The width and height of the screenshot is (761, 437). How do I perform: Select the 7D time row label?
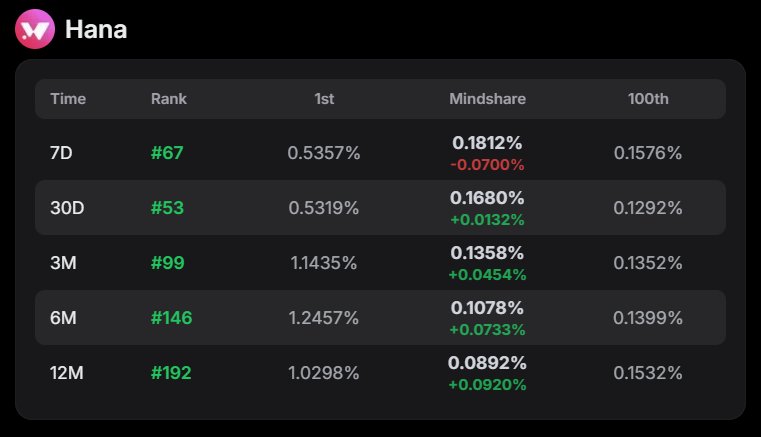tap(61, 153)
